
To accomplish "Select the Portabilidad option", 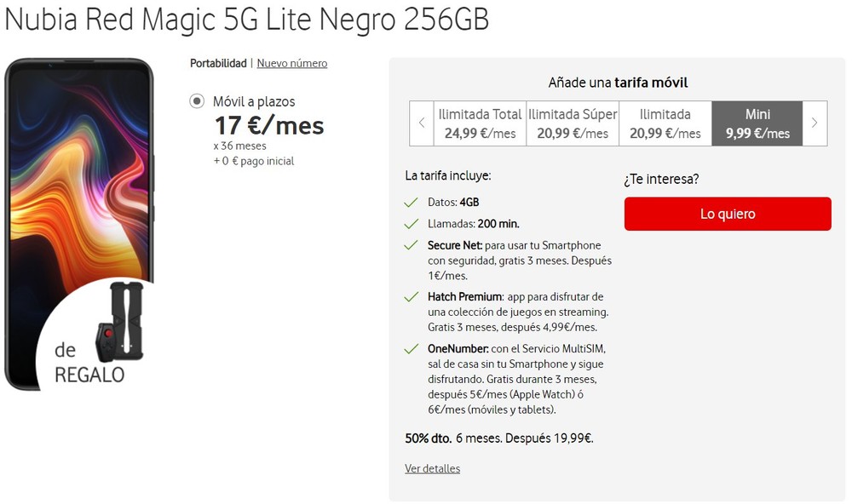I will coord(218,63).
